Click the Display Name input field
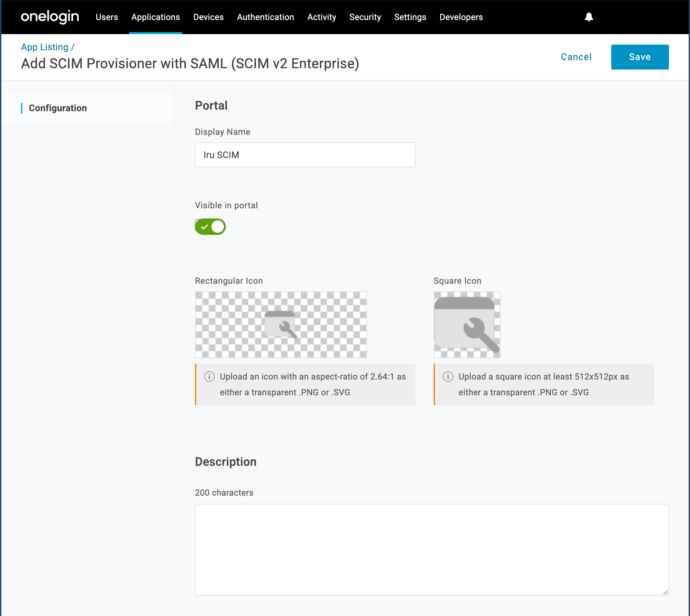 point(305,155)
